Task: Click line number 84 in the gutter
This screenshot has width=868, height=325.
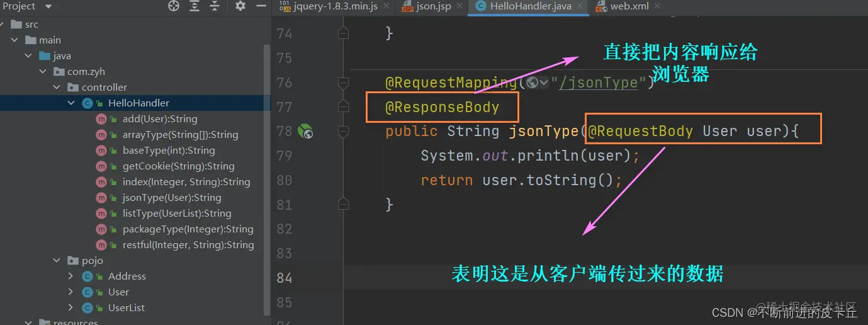Action: point(285,278)
